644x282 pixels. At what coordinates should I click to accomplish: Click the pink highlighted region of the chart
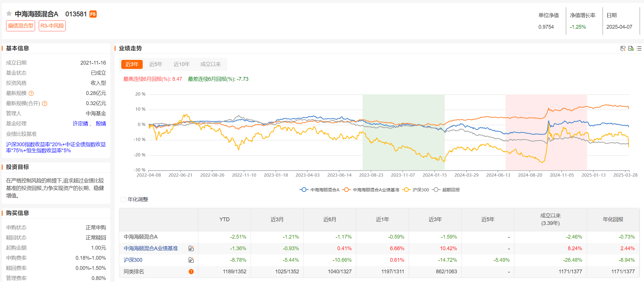(x=546, y=132)
